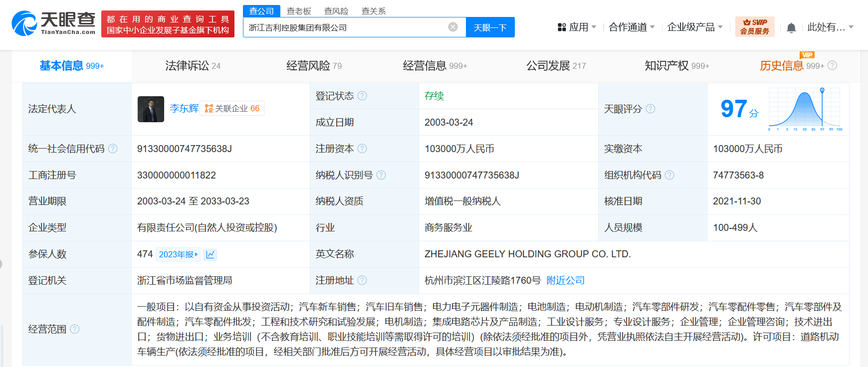Switch to the 法律诉讼 tab

coord(193,66)
